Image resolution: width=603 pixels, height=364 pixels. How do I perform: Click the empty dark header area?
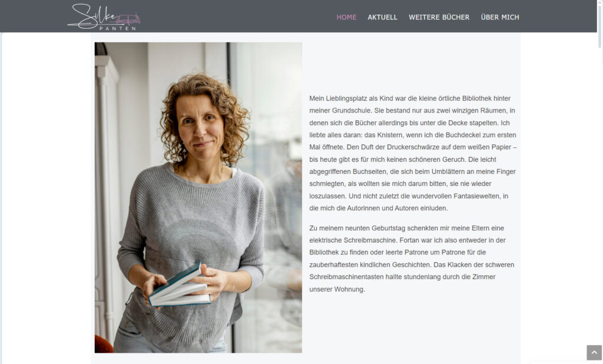(x=238, y=16)
